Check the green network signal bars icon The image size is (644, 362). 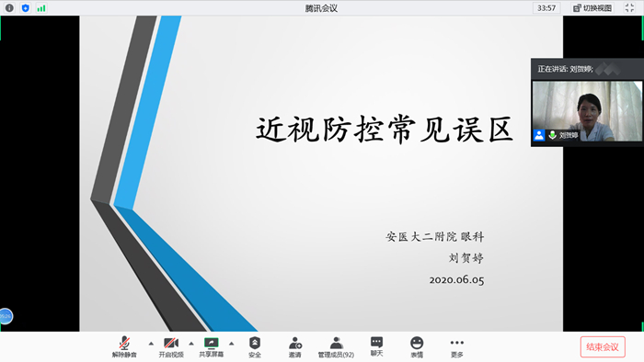pos(41,7)
